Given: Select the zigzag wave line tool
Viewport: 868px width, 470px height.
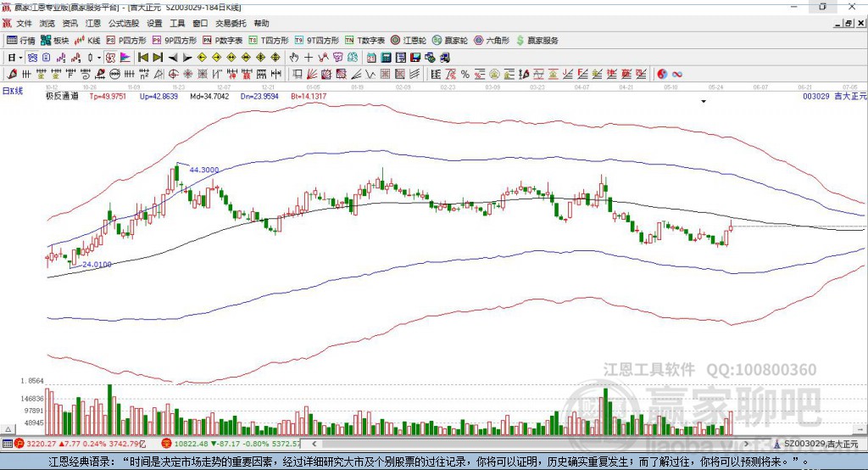Looking at the screenshot, I should 370,75.
